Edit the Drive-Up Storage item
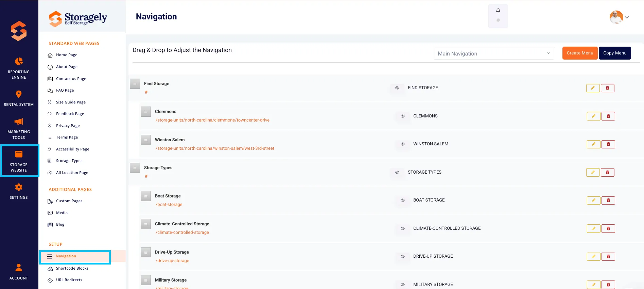This screenshot has width=644, height=289. [593, 257]
